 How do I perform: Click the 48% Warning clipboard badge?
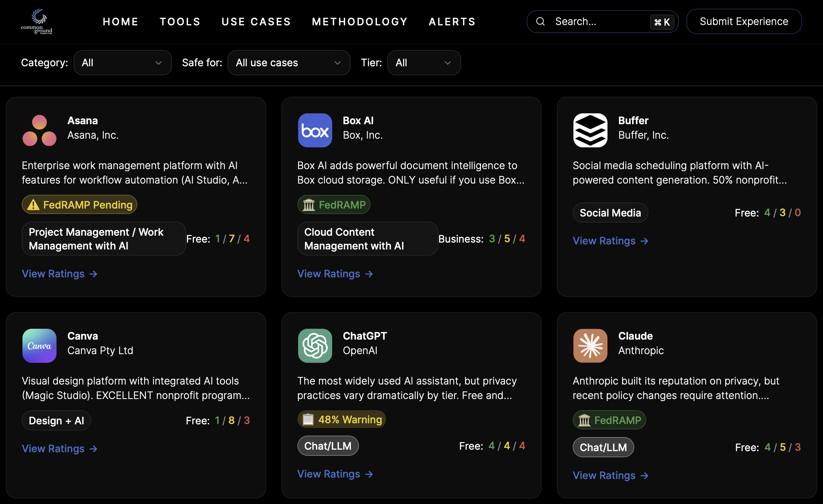(x=342, y=420)
